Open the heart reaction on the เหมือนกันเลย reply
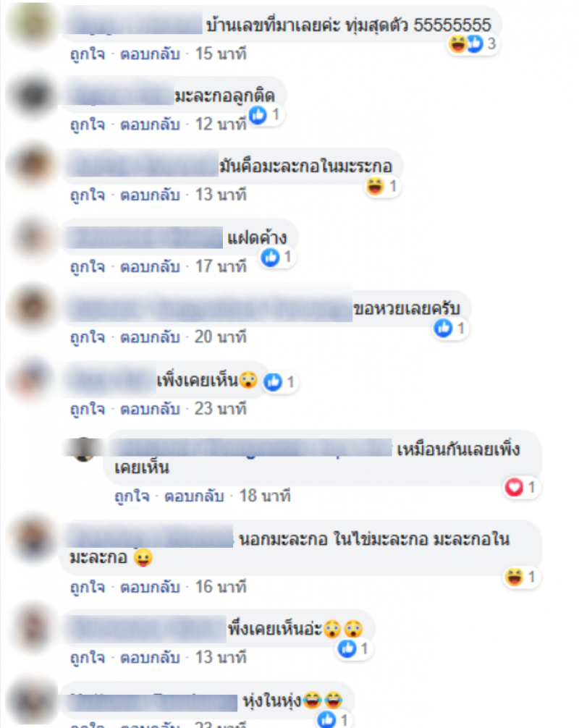The height and width of the screenshot is (728, 579). point(521,487)
